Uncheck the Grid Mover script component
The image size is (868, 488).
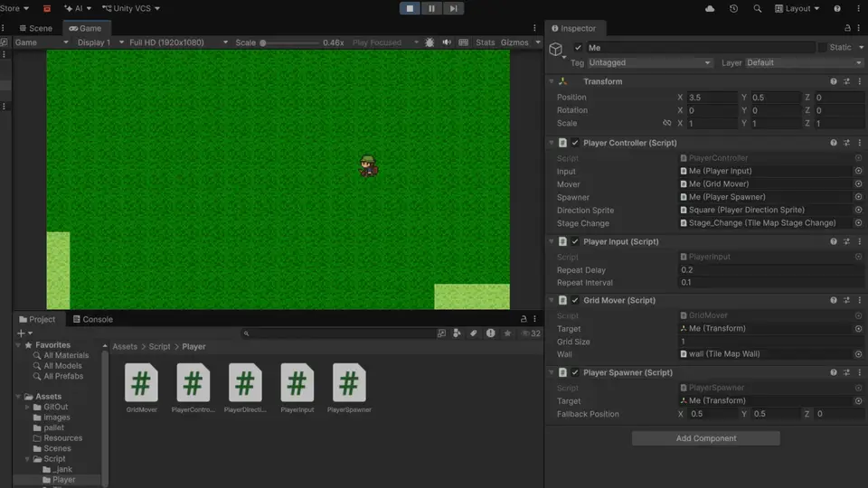point(575,300)
